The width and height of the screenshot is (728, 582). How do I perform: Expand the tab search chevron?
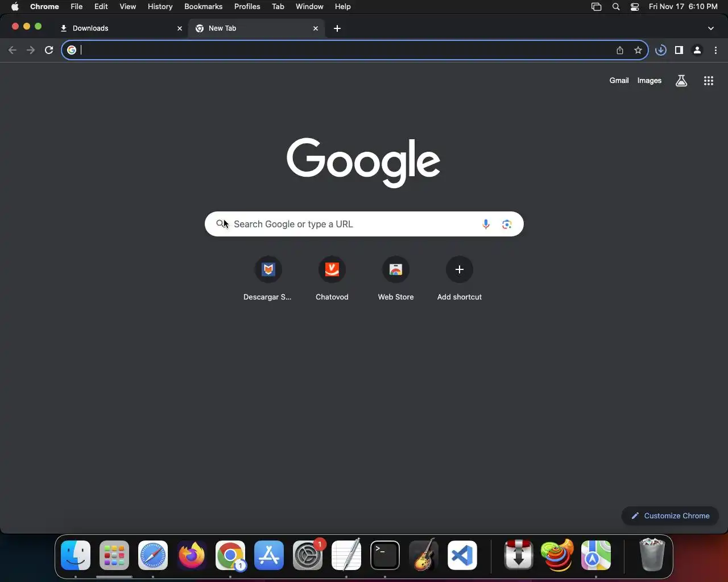click(710, 28)
